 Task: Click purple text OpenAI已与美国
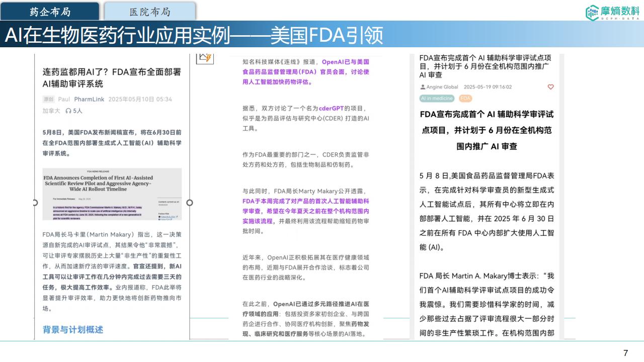[x=345, y=62]
